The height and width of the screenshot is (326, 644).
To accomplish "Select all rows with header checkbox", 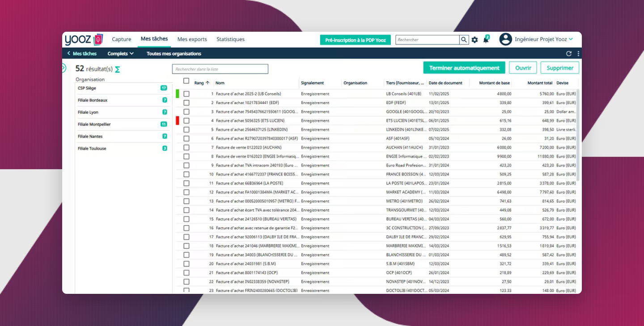I will tap(186, 81).
